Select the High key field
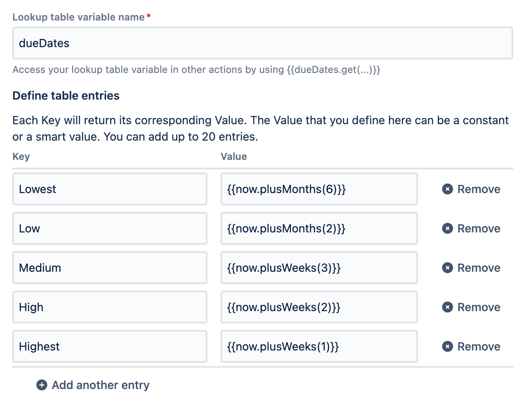The image size is (532, 405). coord(110,307)
